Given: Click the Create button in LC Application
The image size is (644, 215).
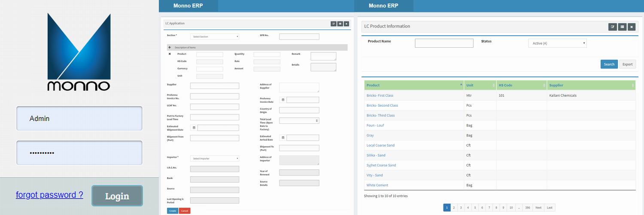Looking at the screenshot, I should [x=173, y=211].
